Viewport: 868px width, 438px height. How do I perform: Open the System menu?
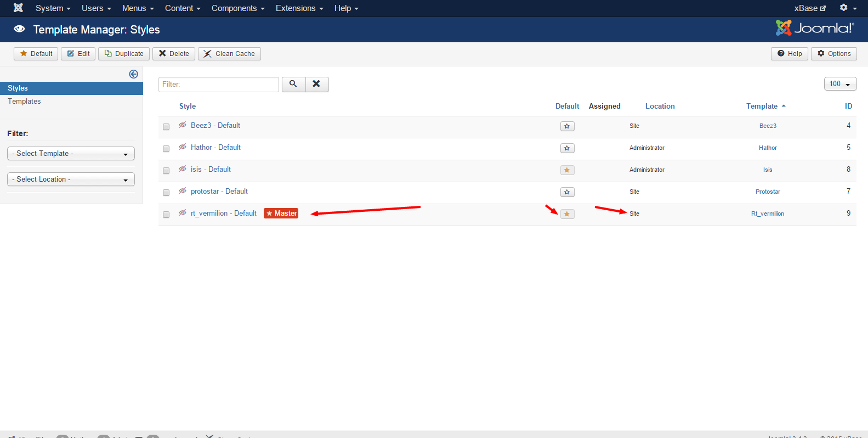tap(53, 8)
